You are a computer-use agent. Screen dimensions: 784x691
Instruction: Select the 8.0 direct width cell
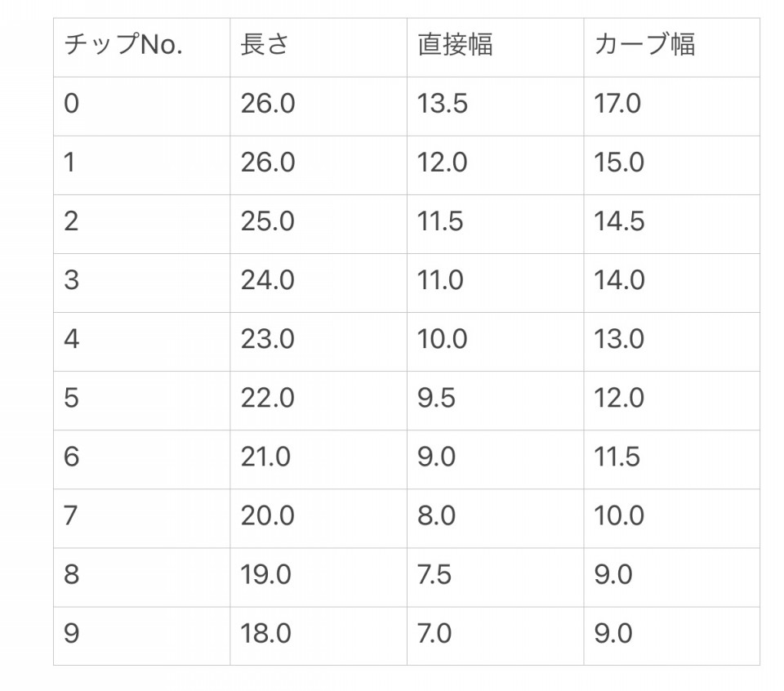tap(496, 519)
